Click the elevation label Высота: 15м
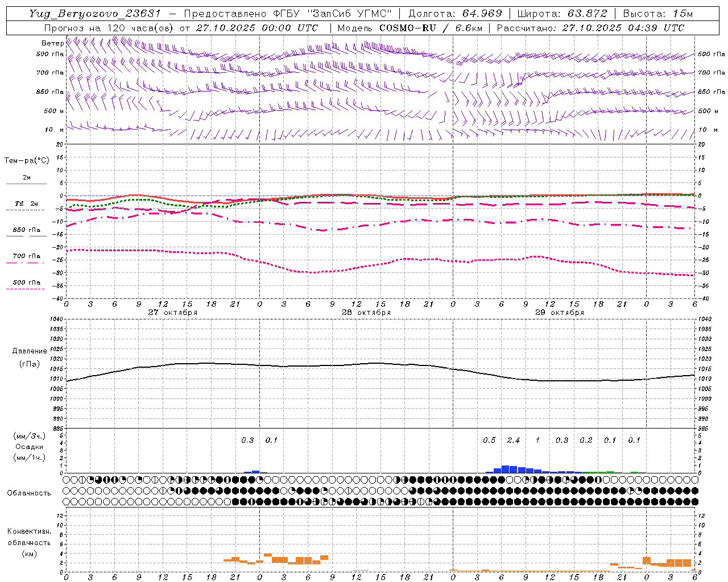 [x=658, y=14]
